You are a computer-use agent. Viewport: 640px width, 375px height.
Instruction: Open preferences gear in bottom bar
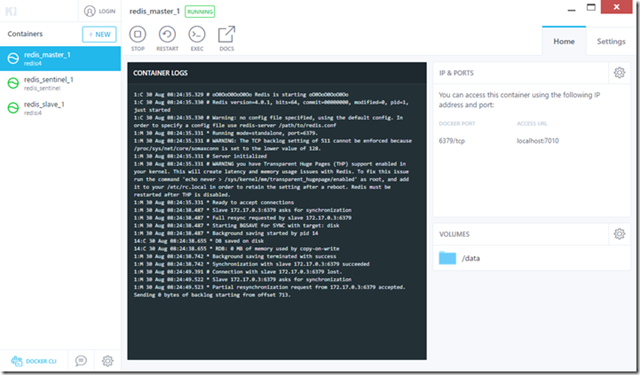tap(107, 361)
